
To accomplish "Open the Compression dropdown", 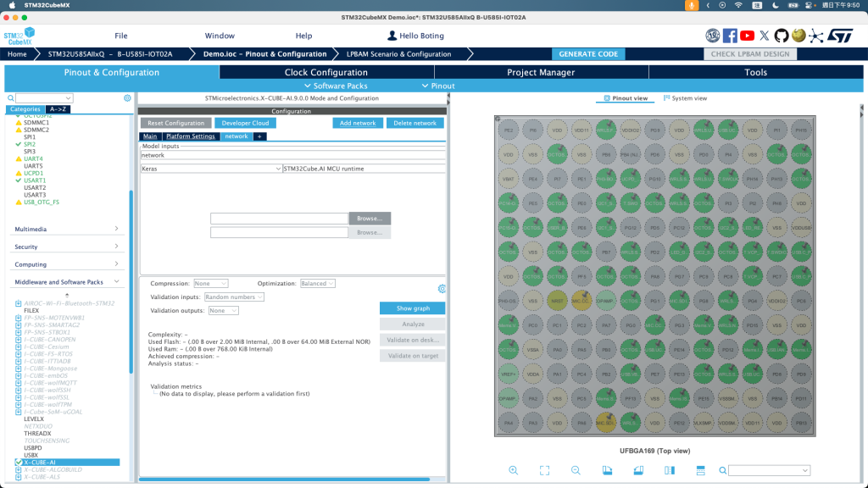I will tap(210, 283).
